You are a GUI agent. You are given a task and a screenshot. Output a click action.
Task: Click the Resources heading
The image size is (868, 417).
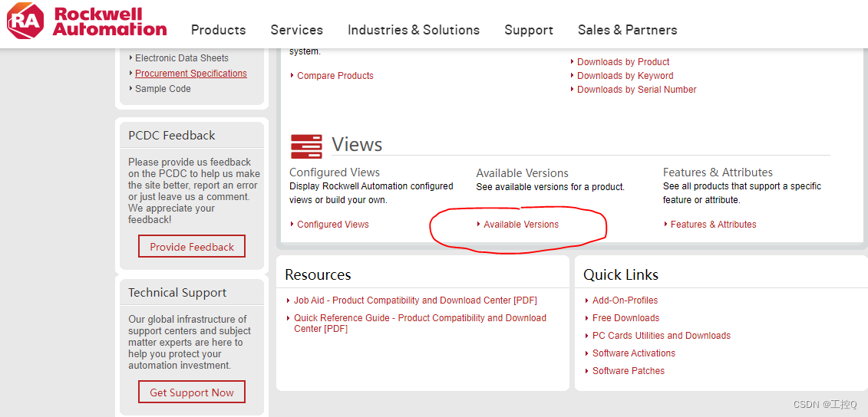[318, 274]
